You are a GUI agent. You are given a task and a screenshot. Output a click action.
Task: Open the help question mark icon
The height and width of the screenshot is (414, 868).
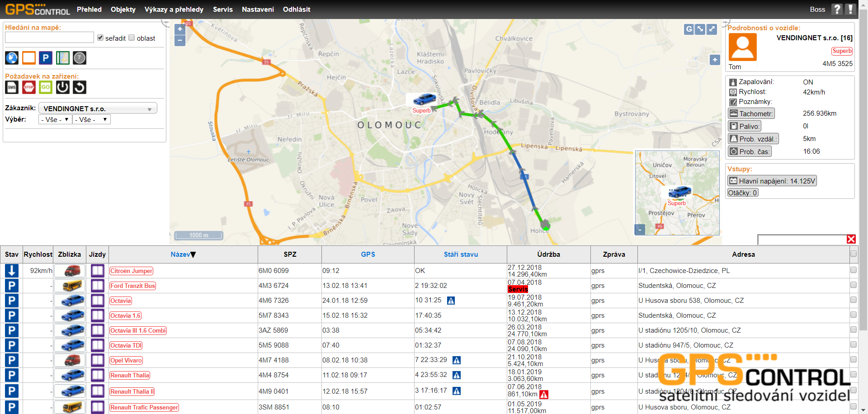coord(837,9)
